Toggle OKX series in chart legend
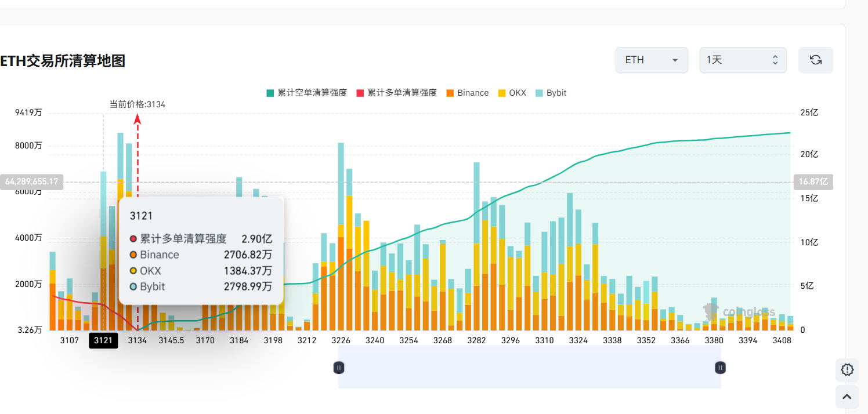This screenshot has width=868, height=414. 512,93
